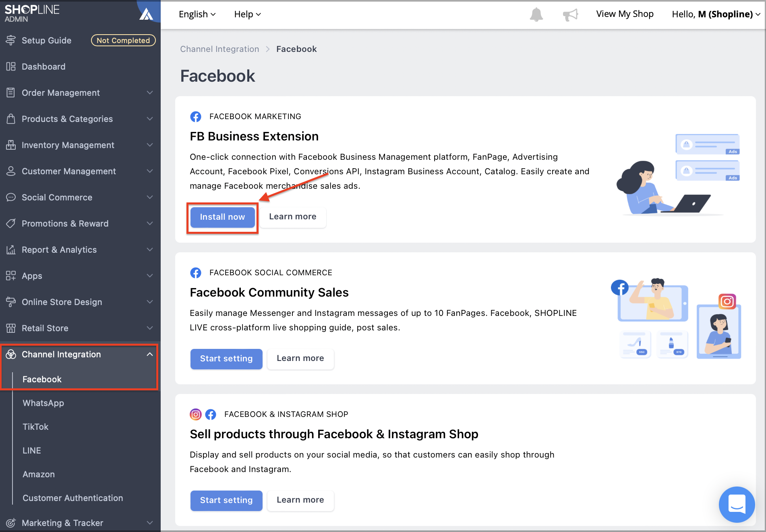This screenshot has height=532, width=766.
Task: Click Start setting for Facebook Community Sales
Action: (226, 359)
